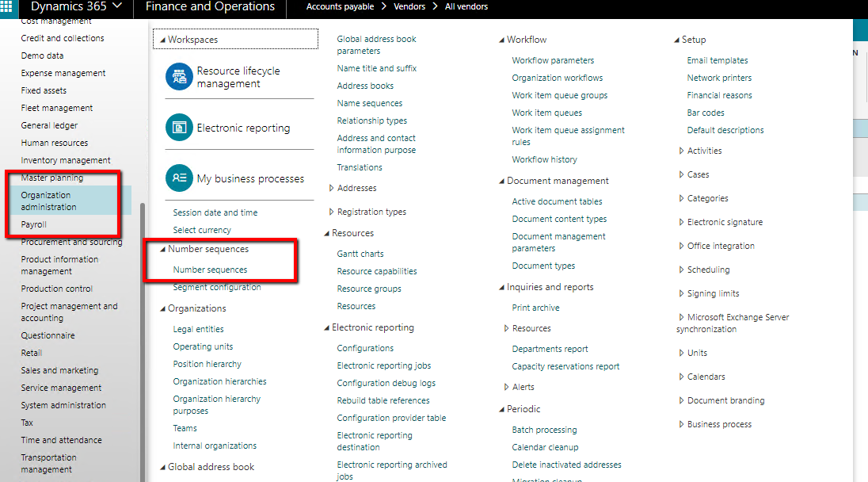The image size is (868, 482).
Task: Open Calendar cleanup
Action: (x=545, y=448)
